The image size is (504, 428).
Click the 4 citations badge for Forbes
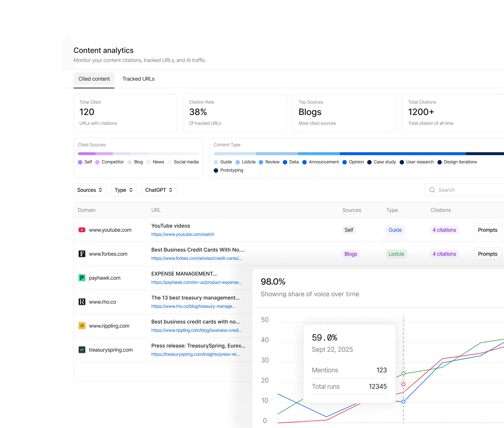444,254
